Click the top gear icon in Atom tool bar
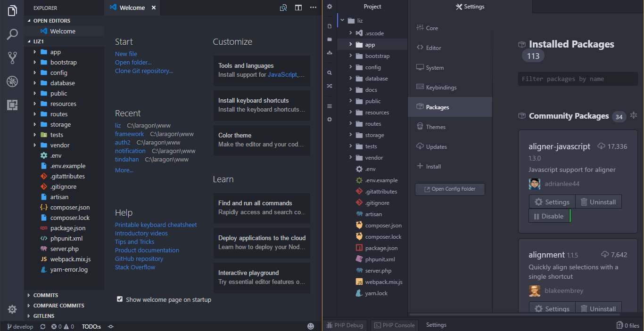 point(330,7)
